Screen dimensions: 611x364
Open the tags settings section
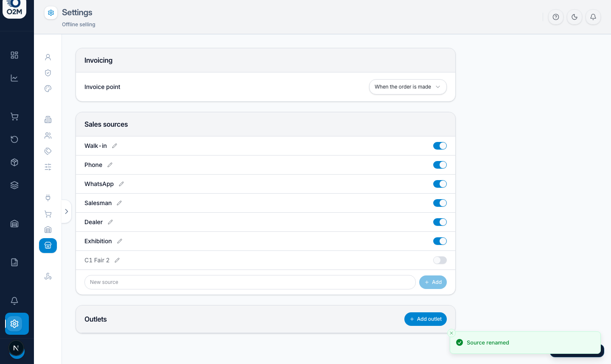tap(48, 151)
